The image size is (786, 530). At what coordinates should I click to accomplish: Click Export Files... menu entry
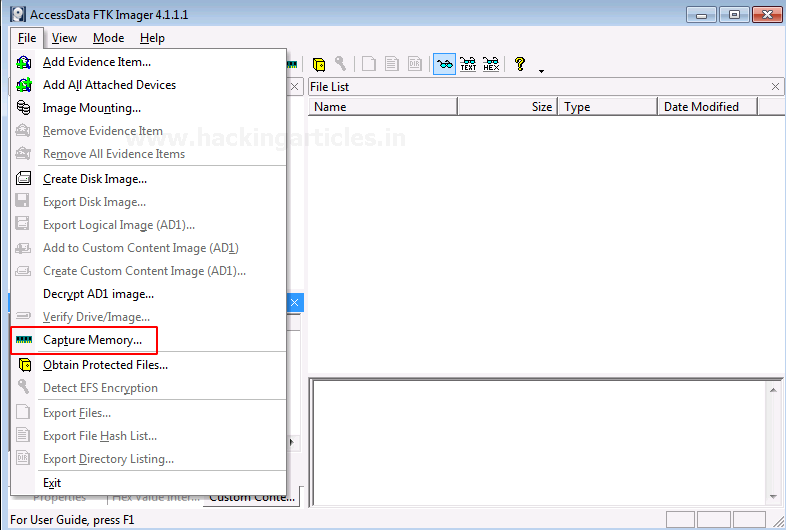coord(149,413)
